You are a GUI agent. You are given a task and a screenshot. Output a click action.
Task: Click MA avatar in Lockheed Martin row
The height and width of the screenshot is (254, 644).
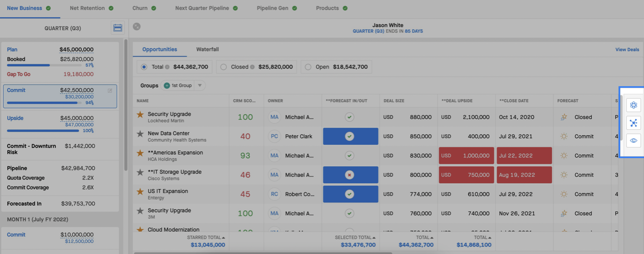pyautogui.click(x=274, y=117)
